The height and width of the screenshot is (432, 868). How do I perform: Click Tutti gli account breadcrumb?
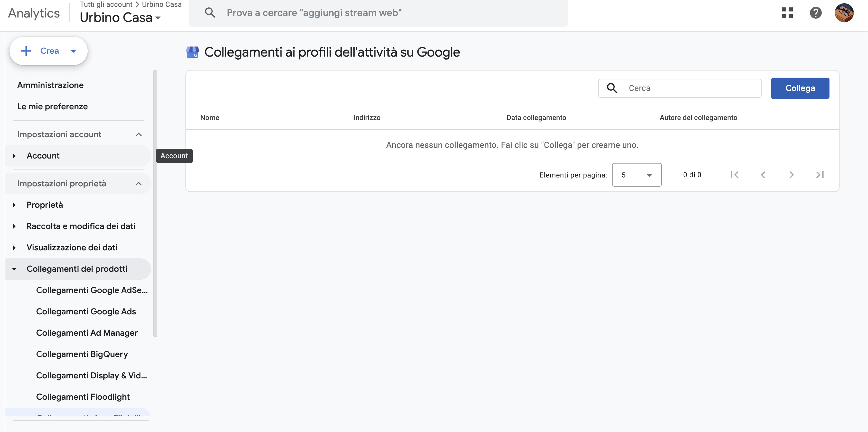point(106,4)
